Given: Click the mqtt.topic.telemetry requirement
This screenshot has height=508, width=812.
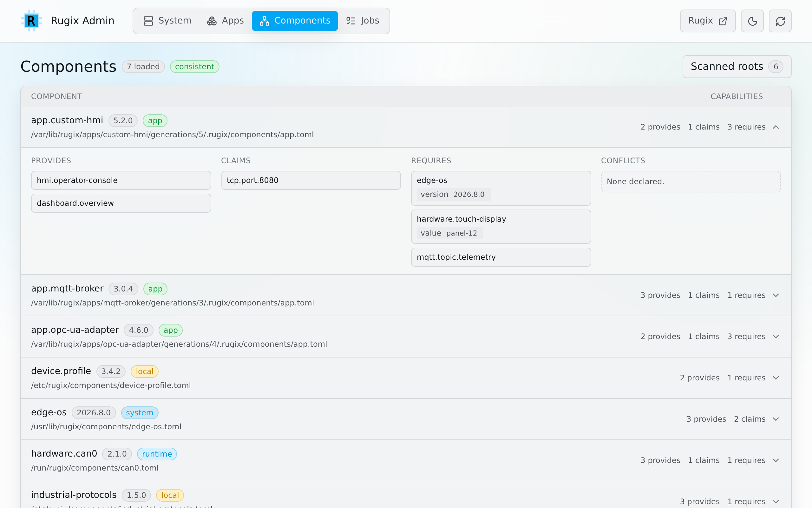Looking at the screenshot, I should 501,257.
